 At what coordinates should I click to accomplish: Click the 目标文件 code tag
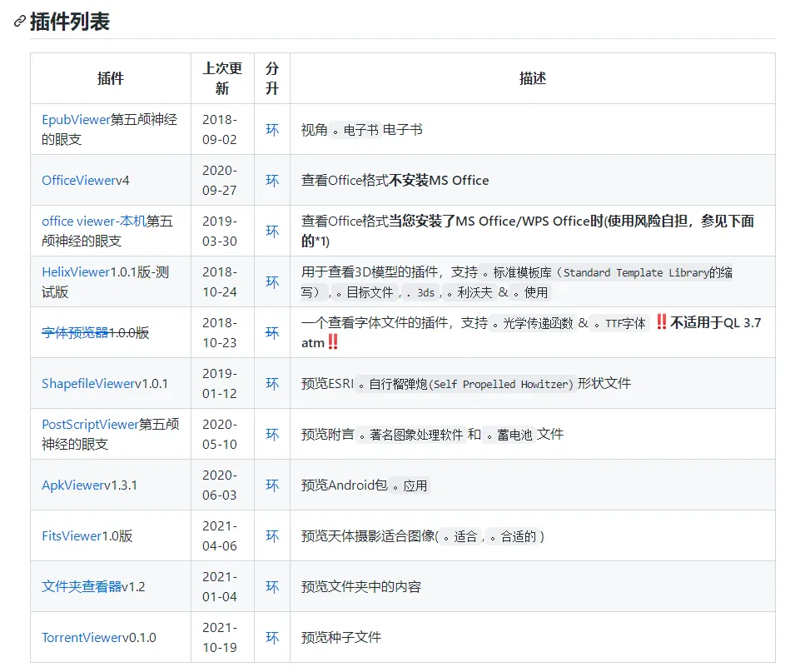365,293
